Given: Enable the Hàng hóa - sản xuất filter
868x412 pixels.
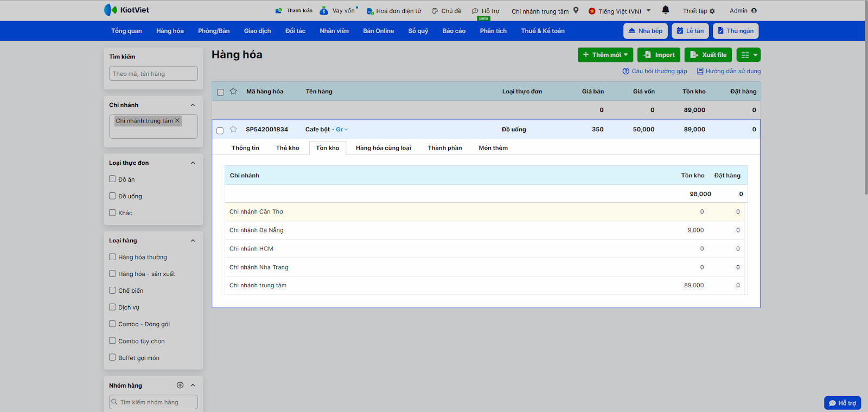Looking at the screenshot, I should click(x=112, y=274).
